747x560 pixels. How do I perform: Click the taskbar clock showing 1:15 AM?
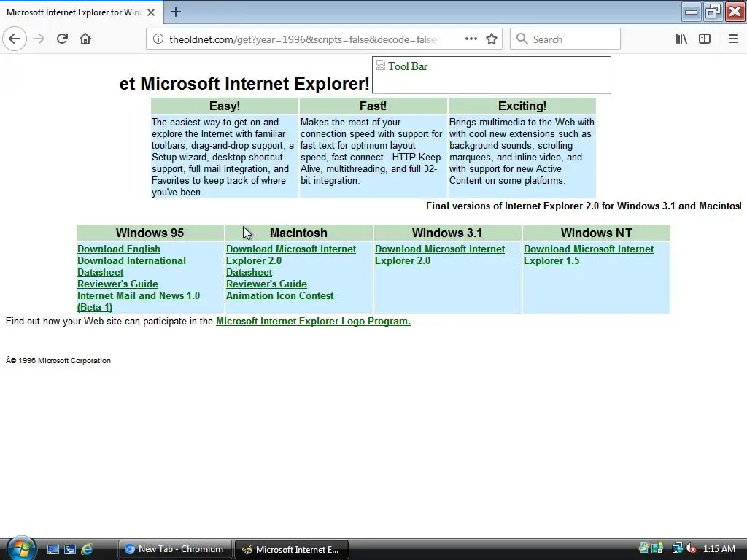(719, 549)
